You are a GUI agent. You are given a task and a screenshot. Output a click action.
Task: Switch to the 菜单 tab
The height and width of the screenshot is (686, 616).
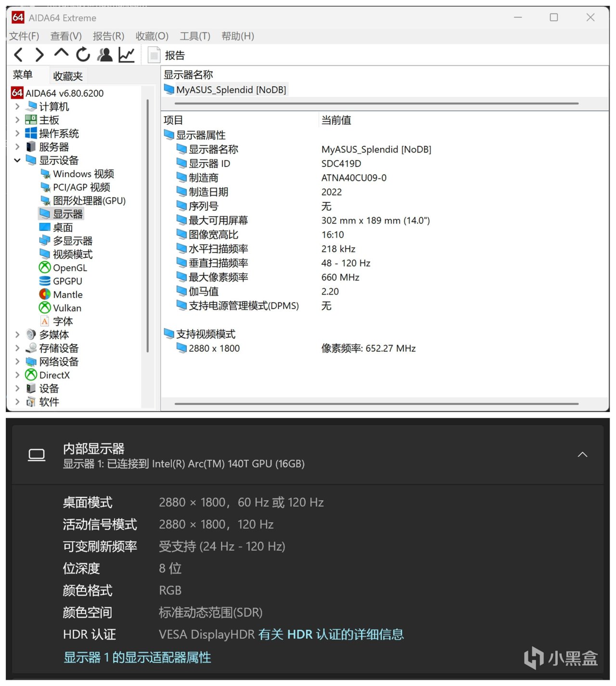click(23, 75)
